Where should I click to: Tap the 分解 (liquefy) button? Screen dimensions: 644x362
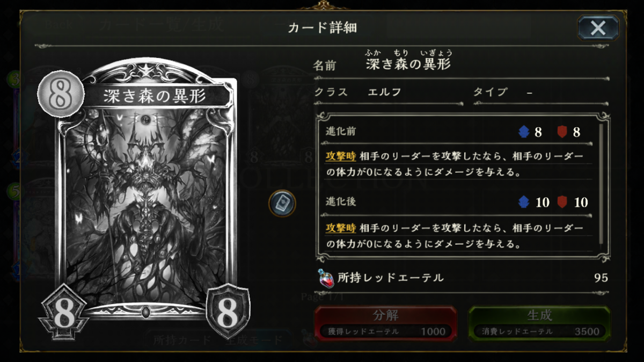click(x=385, y=323)
